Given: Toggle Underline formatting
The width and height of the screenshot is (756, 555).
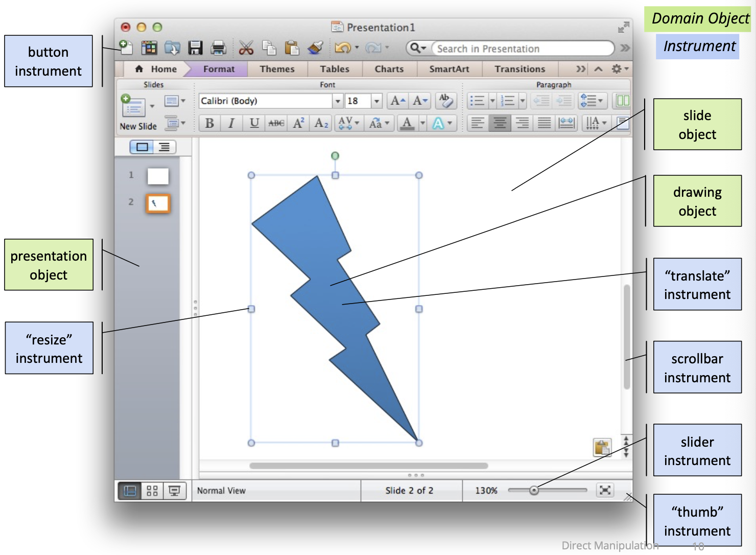Looking at the screenshot, I should tap(254, 123).
